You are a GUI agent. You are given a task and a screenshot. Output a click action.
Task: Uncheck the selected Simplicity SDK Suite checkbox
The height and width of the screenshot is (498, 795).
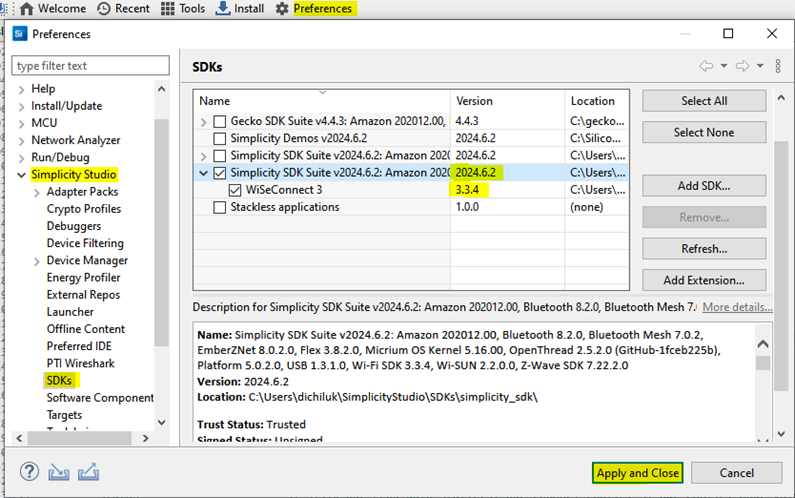pyautogui.click(x=220, y=173)
